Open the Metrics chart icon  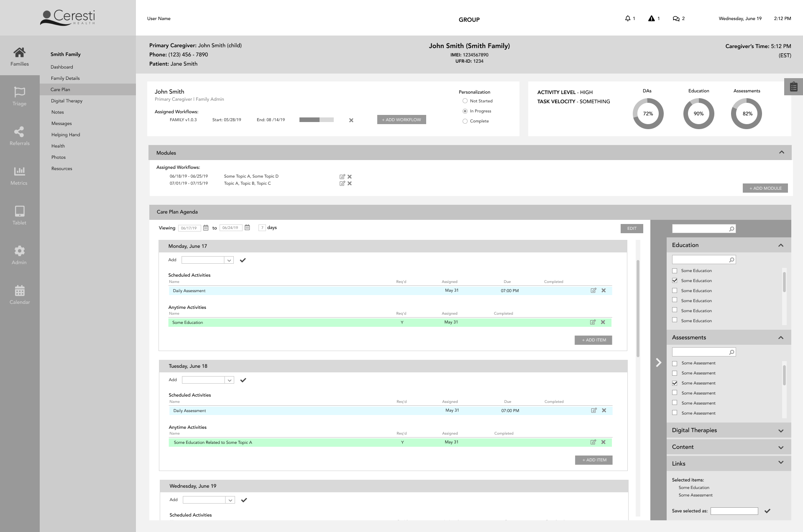19,171
